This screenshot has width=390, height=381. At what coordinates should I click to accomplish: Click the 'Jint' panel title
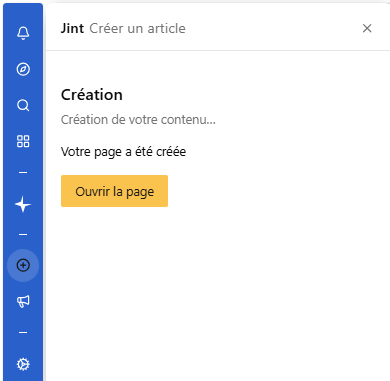coord(72,29)
